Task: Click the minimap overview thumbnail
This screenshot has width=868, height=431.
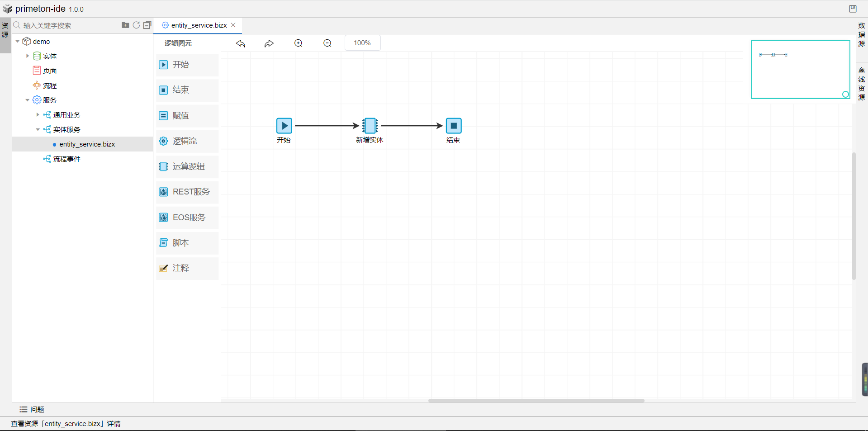Action: (800, 70)
